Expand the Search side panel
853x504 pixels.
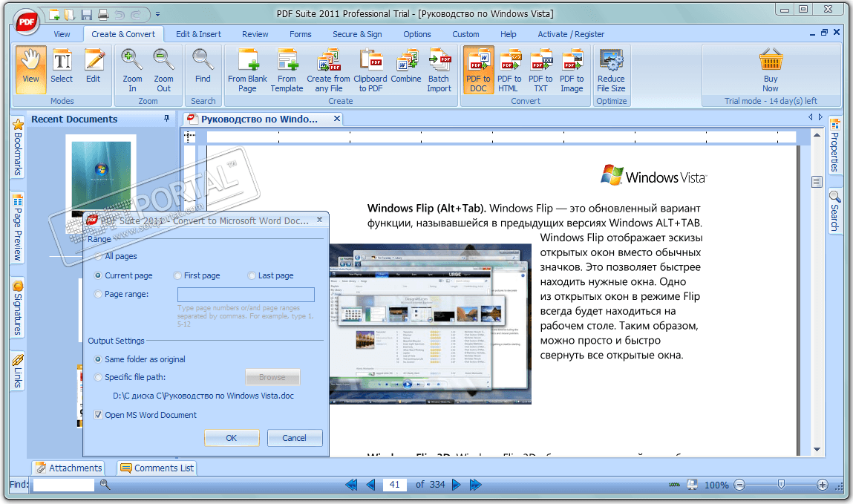coord(834,210)
